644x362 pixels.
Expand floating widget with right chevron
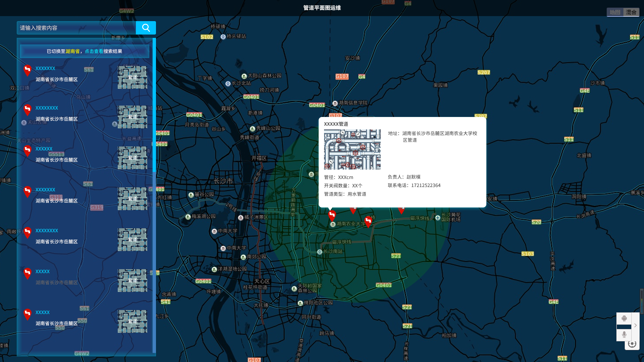pos(635,325)
